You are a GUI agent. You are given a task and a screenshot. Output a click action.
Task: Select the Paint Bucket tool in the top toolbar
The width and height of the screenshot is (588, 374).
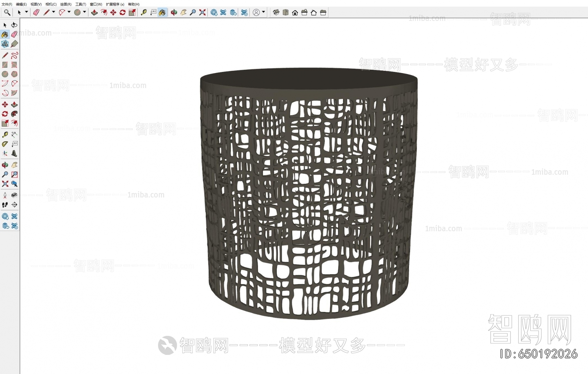point(162,12)
